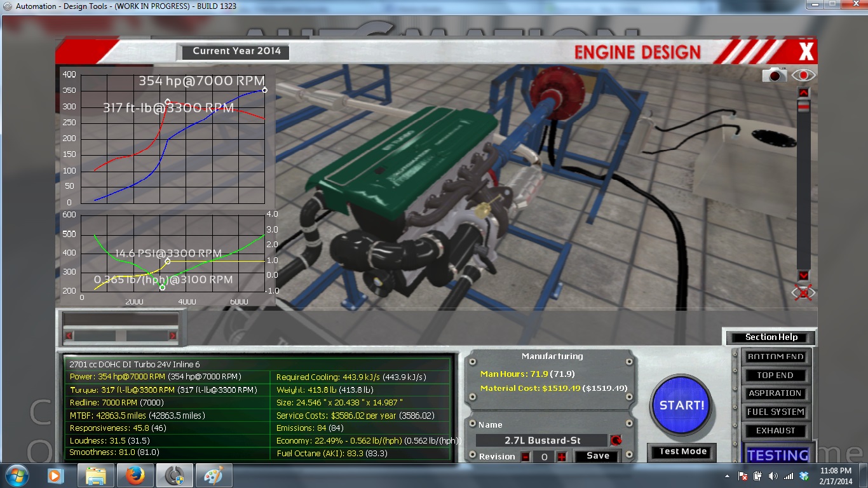Open Windows Explorer from taskbar
Viewport: 868px width, 488px height.
96,475
